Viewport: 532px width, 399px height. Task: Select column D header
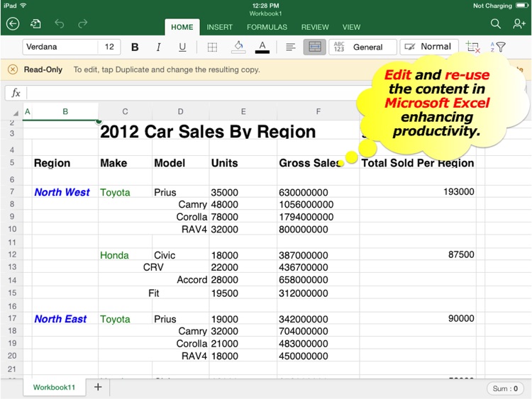point(180,111)
